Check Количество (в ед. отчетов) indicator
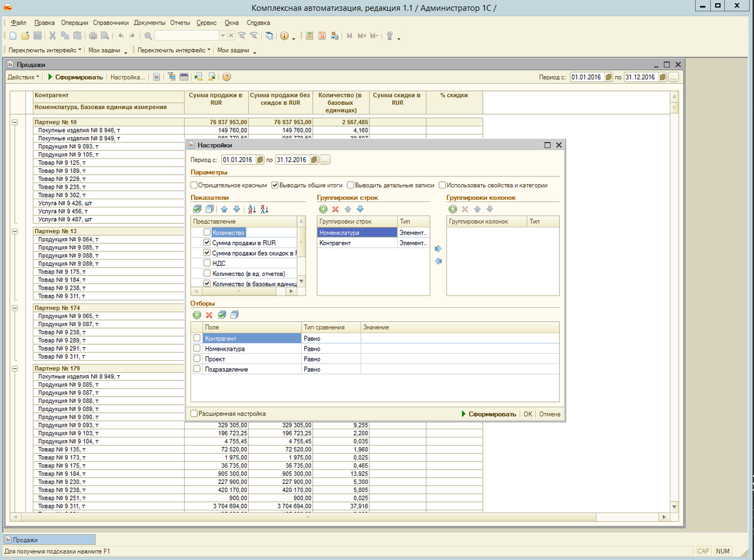Image resolution: width=754 pixels, height=560 pixels. pos(207,274)
